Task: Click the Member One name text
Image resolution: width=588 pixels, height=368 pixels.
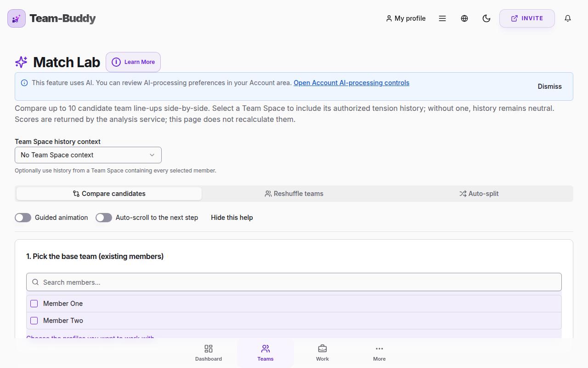Action: (x=63, y=304)
